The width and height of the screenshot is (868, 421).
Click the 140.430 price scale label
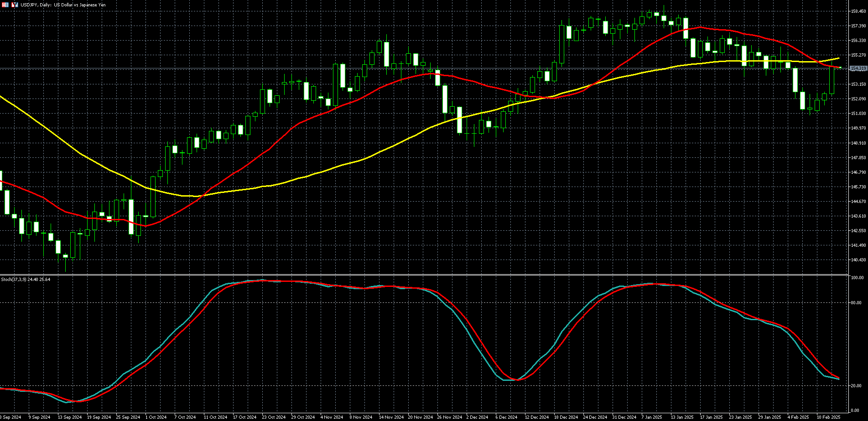(x=858, y=260)
